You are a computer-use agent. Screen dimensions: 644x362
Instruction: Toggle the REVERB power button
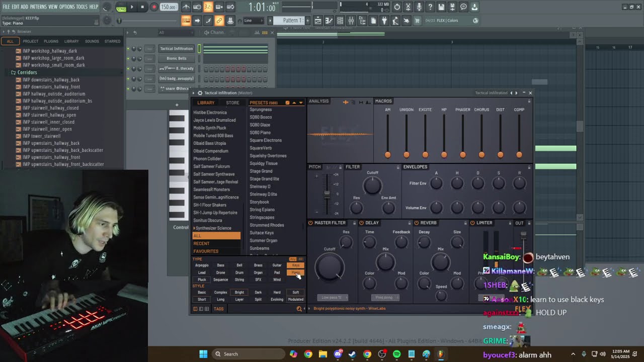[x=416, y=223]
